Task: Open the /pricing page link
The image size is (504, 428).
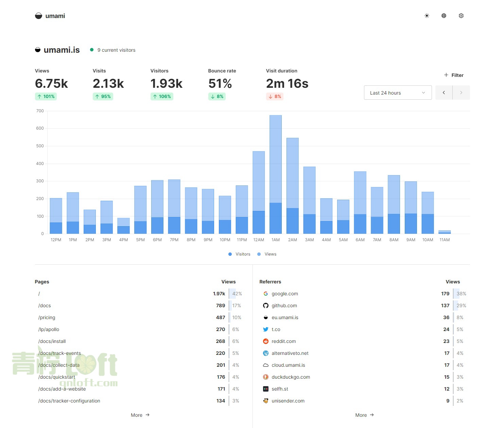Action: 47,317
